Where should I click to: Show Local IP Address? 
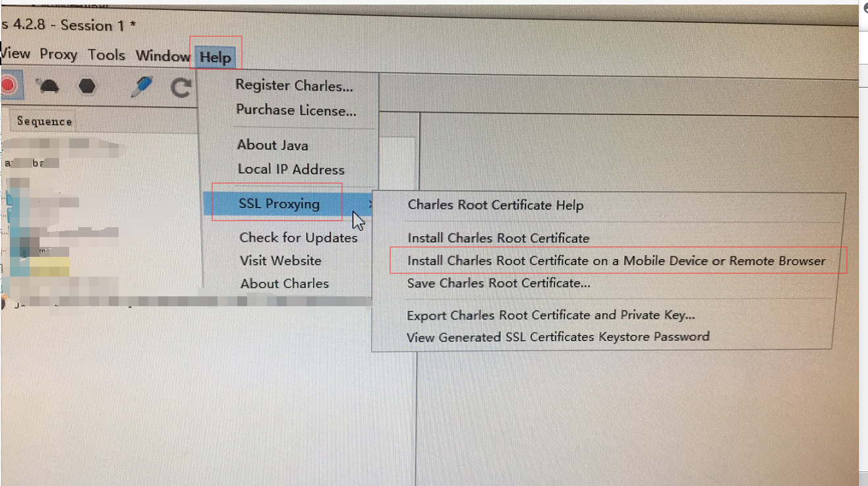point(291,169)
